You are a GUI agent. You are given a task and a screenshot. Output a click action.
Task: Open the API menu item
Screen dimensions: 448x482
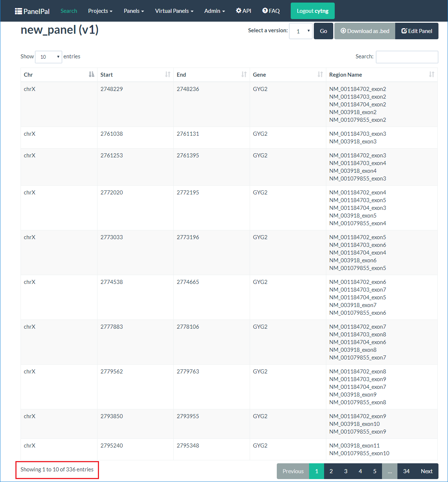243,11
